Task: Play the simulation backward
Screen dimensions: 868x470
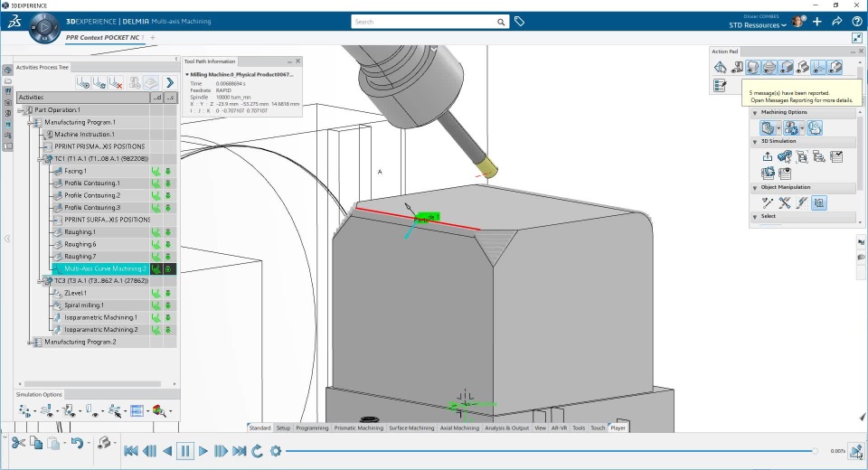Action: click(x=167, y=451)
